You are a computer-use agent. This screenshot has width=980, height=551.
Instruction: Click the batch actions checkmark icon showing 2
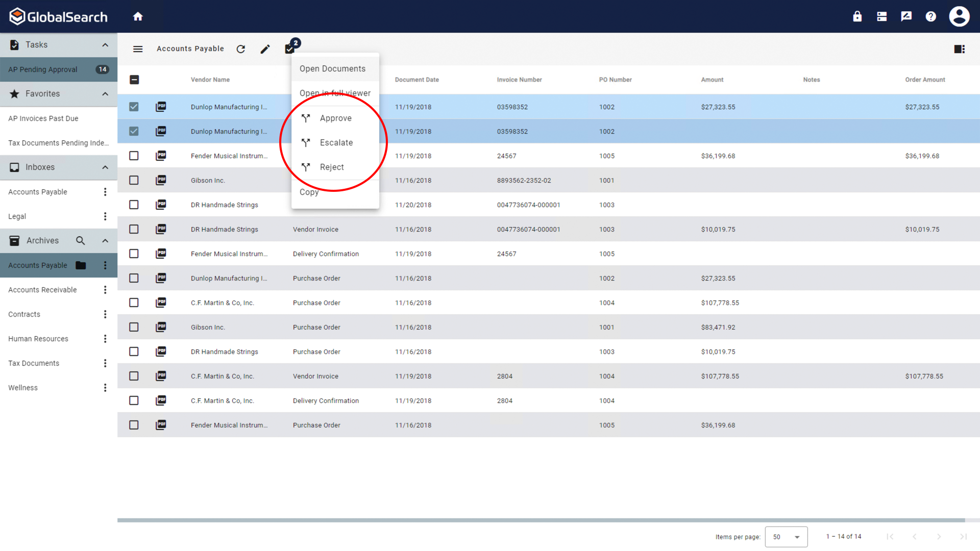289,48
